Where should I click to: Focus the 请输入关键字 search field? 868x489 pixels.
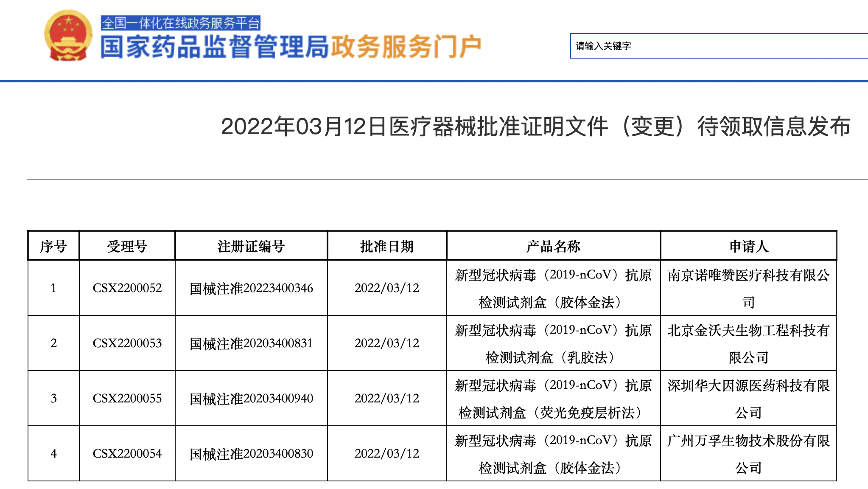pos(719,46)
